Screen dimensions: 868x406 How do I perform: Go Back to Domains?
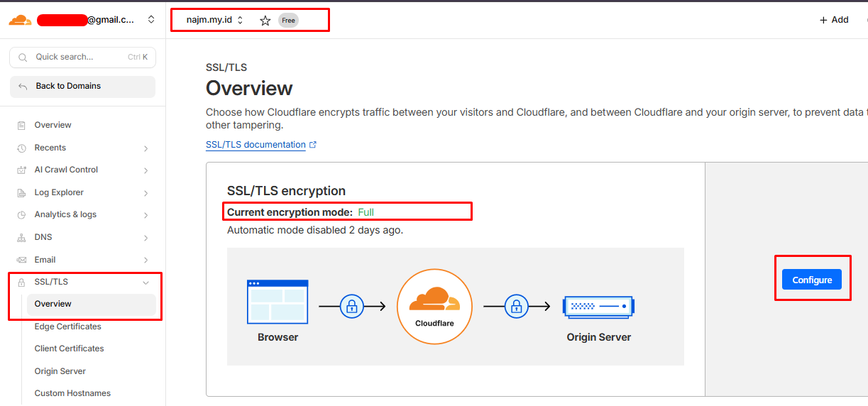82,87
